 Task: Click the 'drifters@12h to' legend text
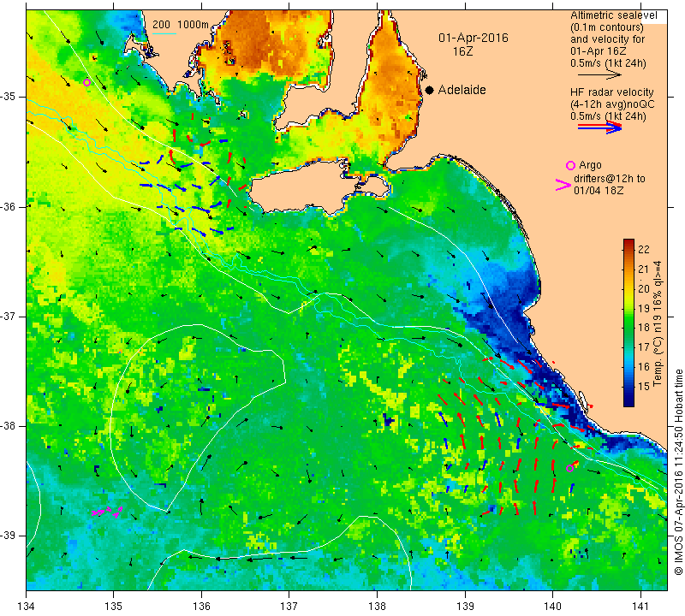click(x=610, y=179)
